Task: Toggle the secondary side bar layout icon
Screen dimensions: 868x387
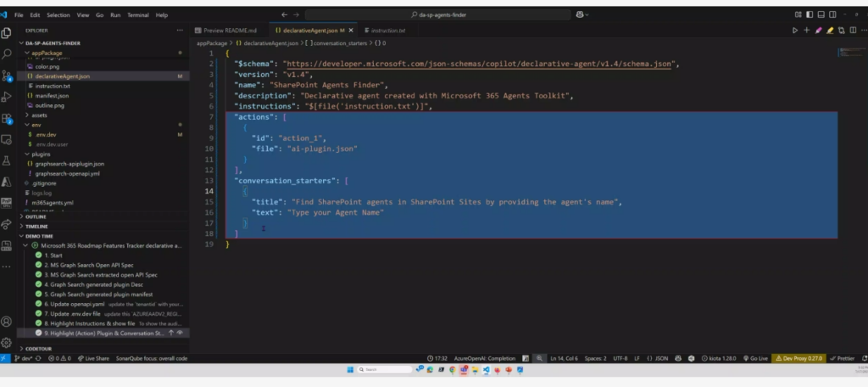Action: click(832, 15)
